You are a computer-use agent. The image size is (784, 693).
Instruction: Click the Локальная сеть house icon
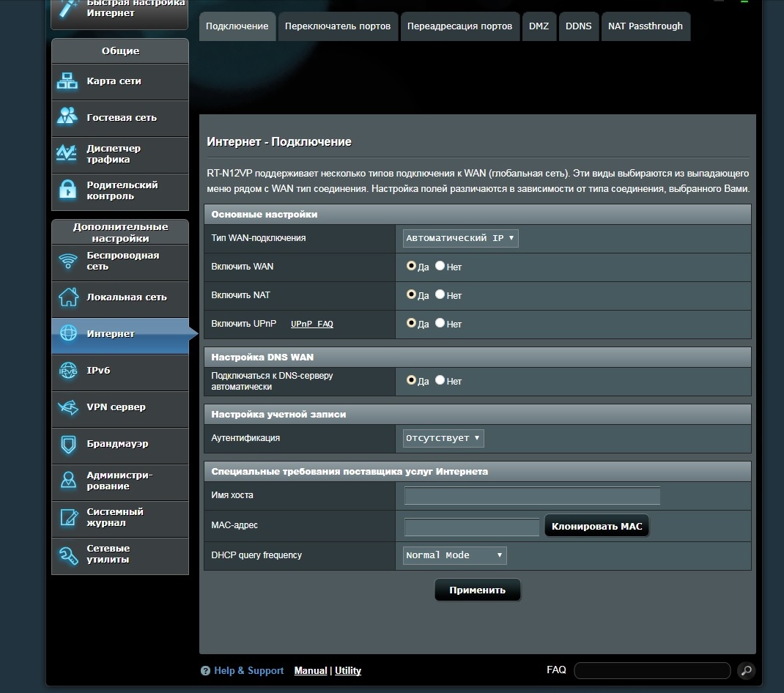tap(68, 297)
